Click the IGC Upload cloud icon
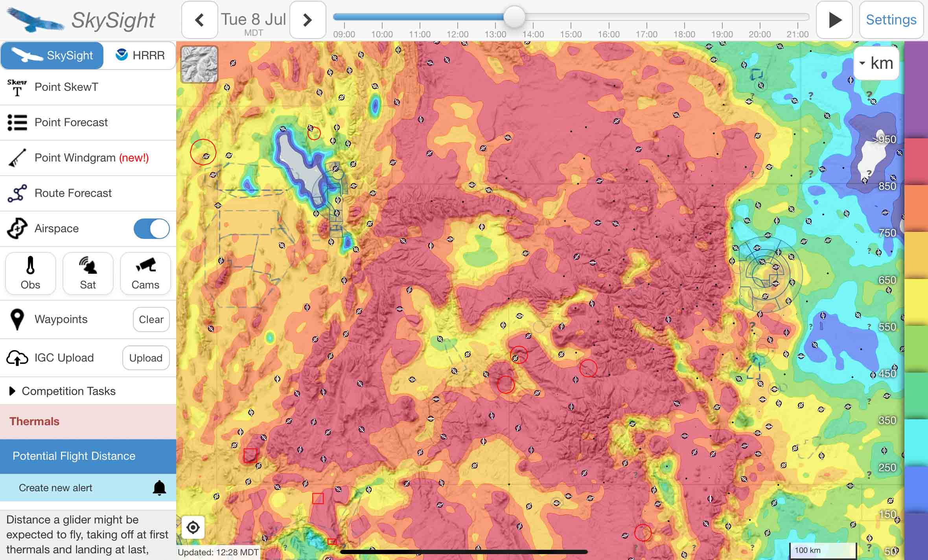This screenshot has width=928, height=560. (17, 358)
